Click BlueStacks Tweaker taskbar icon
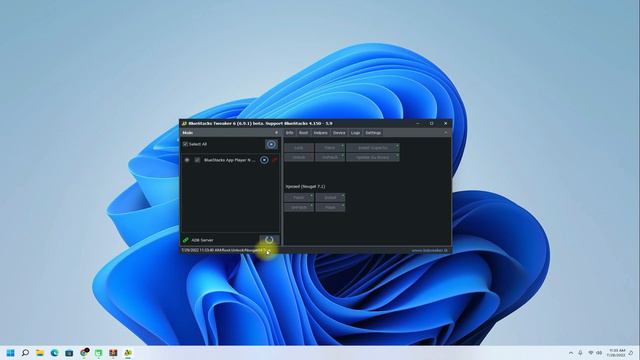 [x=128, y=353]
